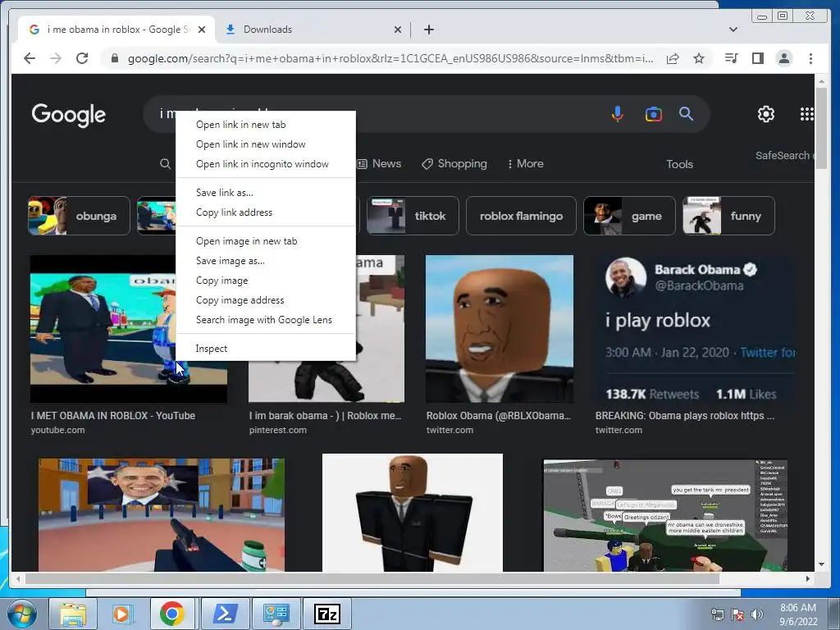Search by image with camera icon
The height and width of the screenshot is (630, 840).
tap(653, 114)
